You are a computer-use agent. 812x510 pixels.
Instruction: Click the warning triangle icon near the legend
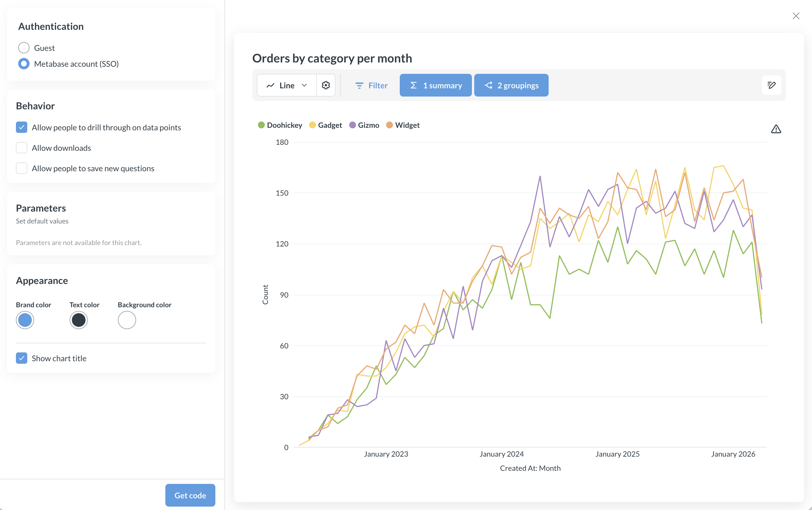(x=776, y=129)
